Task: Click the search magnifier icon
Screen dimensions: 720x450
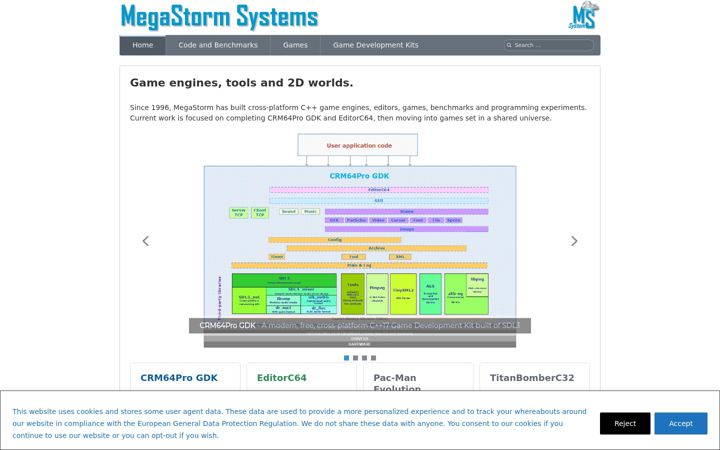Action: click(x=509, y=45)
